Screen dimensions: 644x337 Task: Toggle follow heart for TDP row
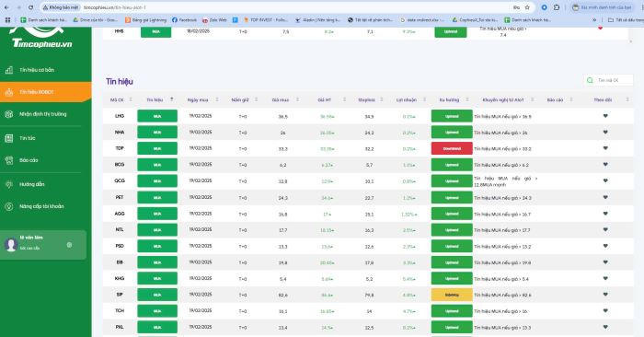pos(605,148)
